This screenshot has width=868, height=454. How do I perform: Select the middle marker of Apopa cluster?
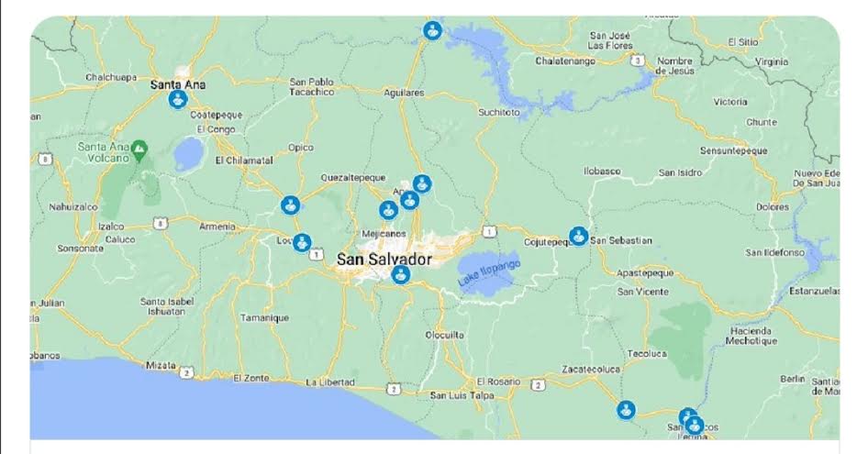409,200
